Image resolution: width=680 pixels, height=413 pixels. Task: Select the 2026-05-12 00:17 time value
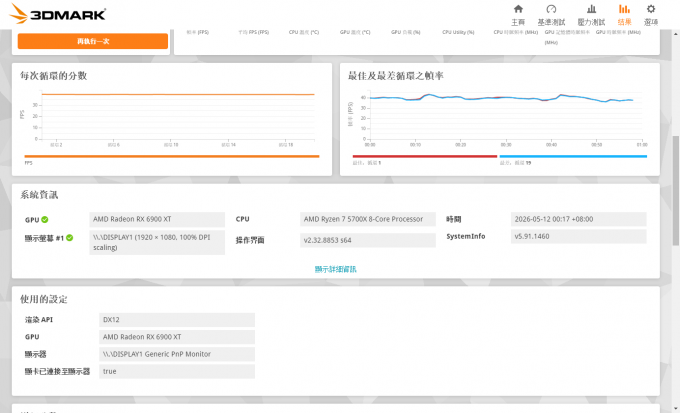(579, 220)
